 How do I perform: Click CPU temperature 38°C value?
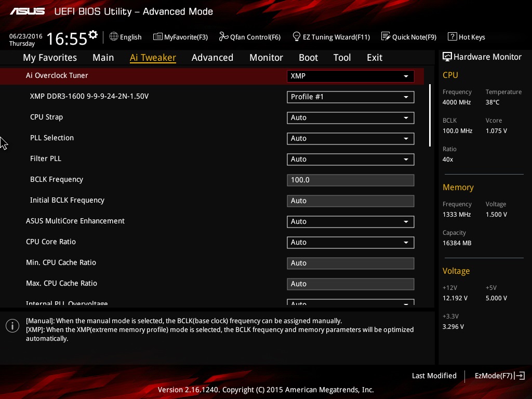tap(493, 102)
